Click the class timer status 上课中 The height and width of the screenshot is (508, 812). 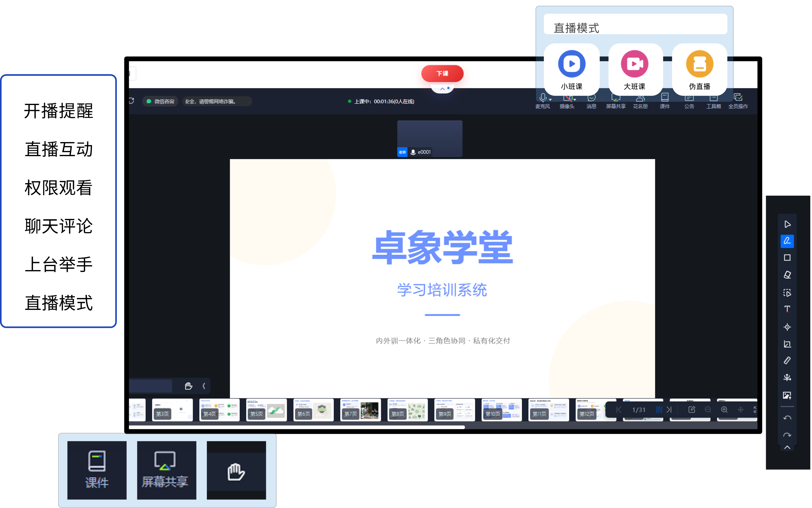coord(381,101)
